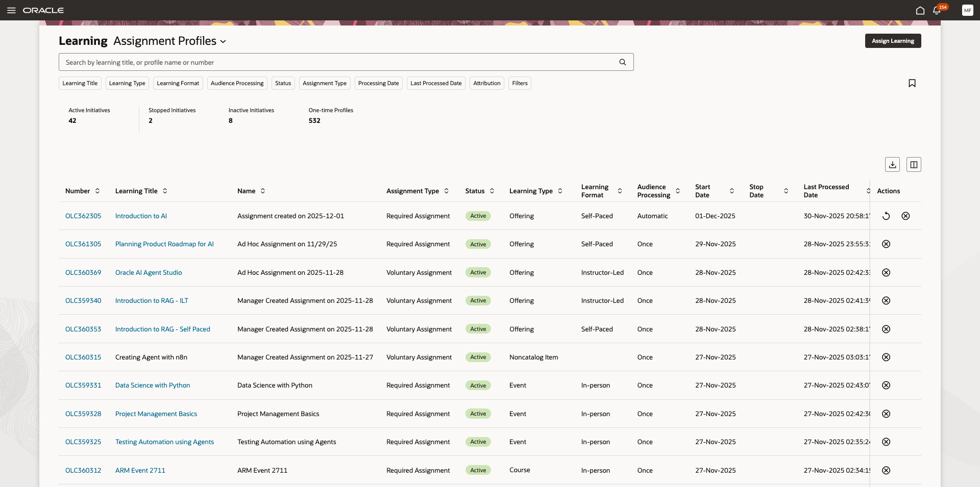Click the bookmark saved search icon
The image size is (980, 487).
pyautogui.click(x=913, y=83)
